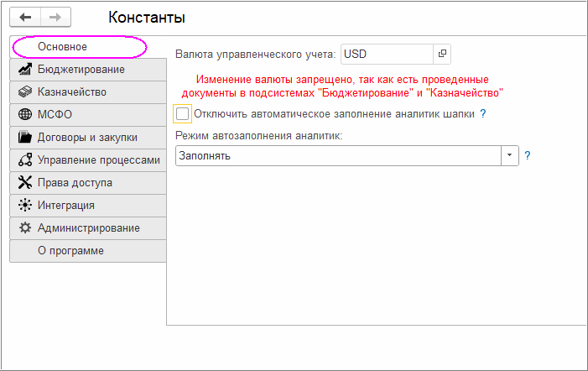Expand the Режим автозаполнения аналитик dropdown arrow
The image size is (588, 371).
(510, 156)
